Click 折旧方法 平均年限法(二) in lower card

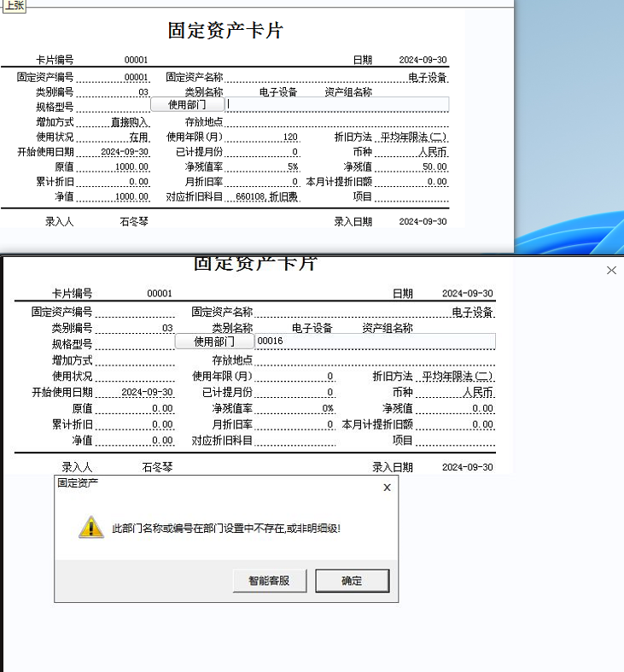click(x=457, y=377)
